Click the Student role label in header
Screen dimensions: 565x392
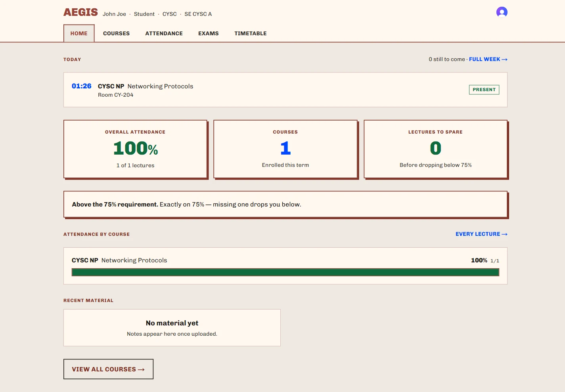coord(144,14)
